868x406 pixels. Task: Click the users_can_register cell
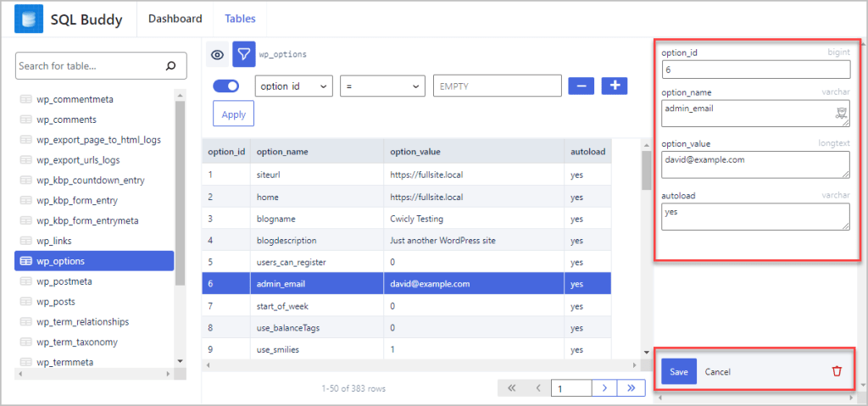tap(317, 262)
